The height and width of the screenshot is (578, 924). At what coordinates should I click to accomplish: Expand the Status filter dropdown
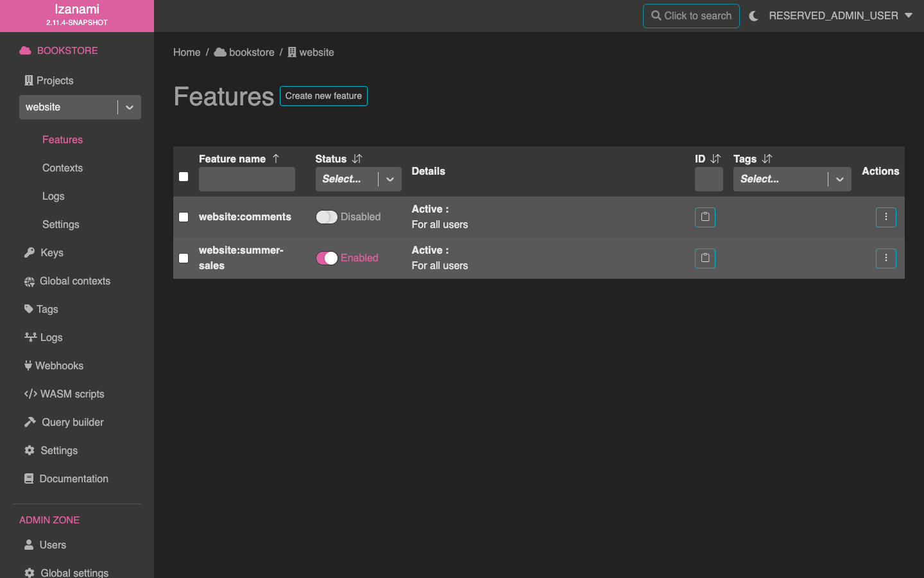pos(389,179)
